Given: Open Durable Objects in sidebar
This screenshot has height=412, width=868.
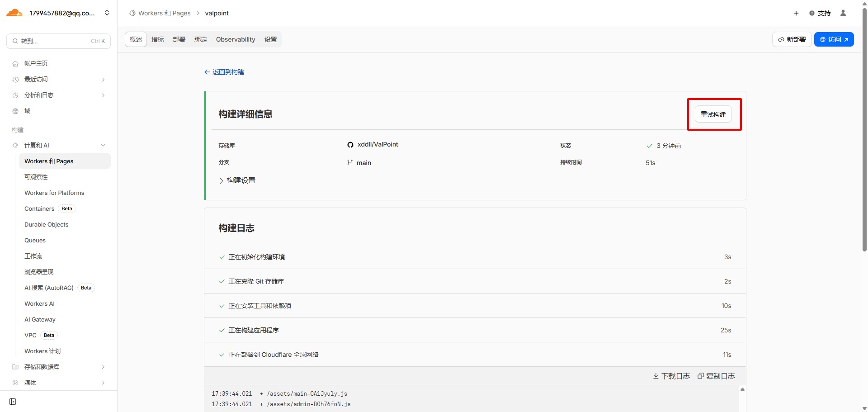Looking at the screenshot, I should coord(47,224).
